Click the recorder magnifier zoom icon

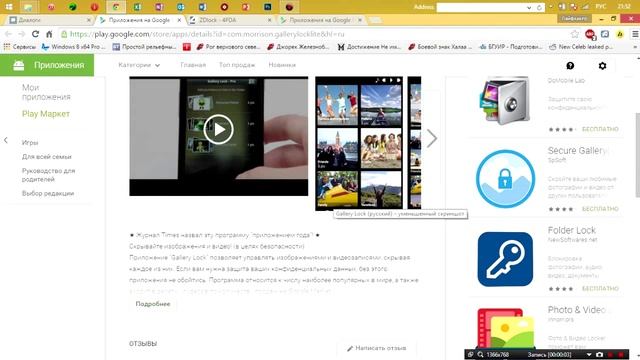point(480,355)
